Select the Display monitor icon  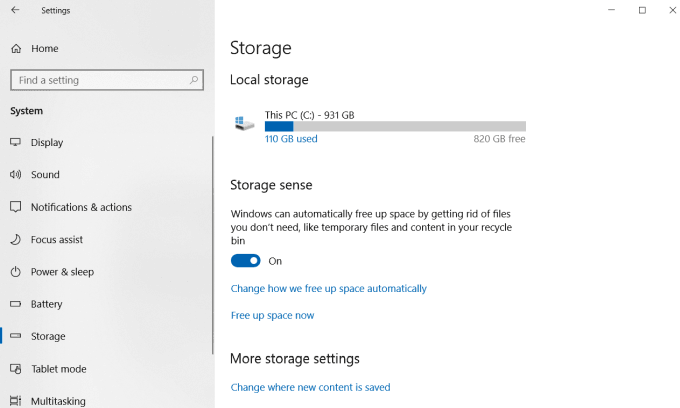[x=16, y=142]
